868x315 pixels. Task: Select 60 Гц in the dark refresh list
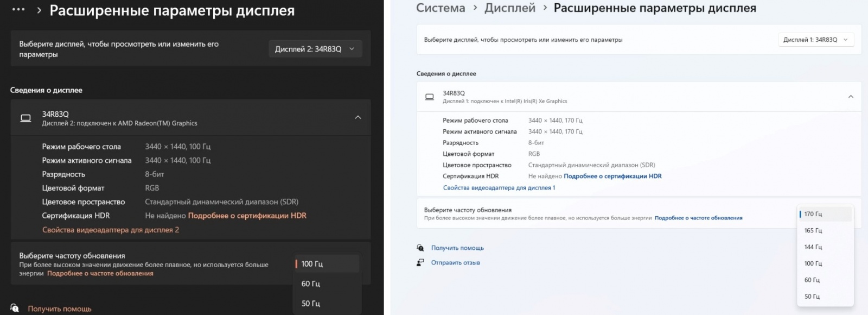[x=311, y=283]
